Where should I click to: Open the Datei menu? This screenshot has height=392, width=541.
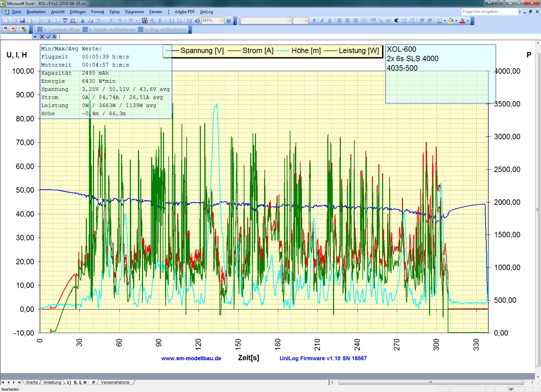(17, 12)
